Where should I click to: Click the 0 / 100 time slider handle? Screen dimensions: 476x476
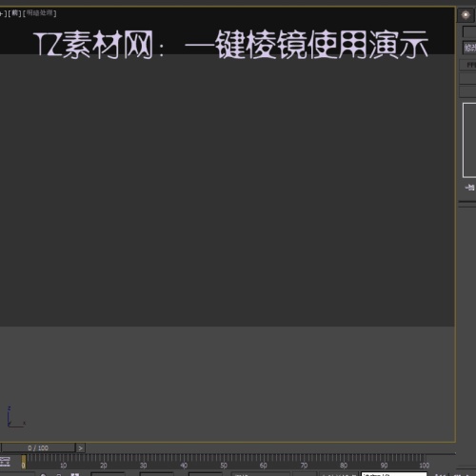pos(38,447)
